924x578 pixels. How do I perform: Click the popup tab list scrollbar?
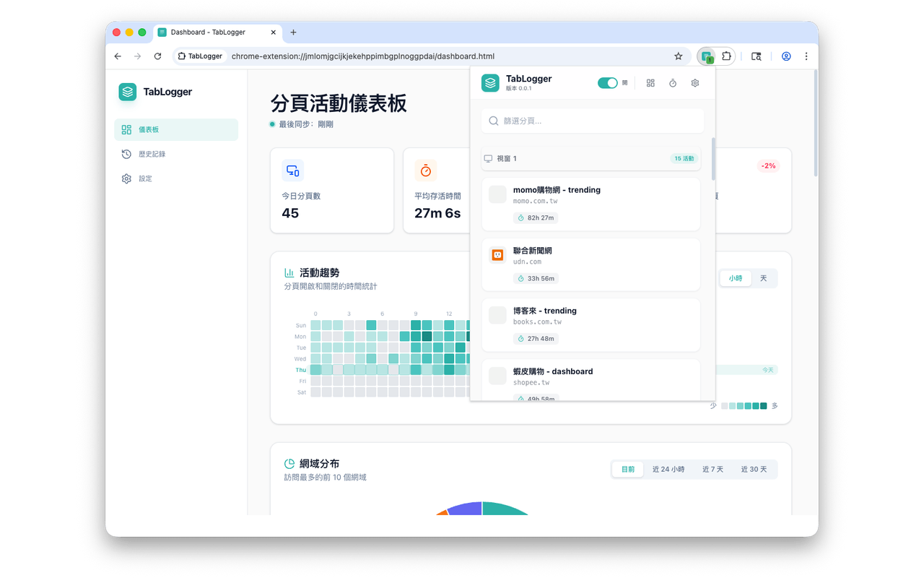pos(714,159)
